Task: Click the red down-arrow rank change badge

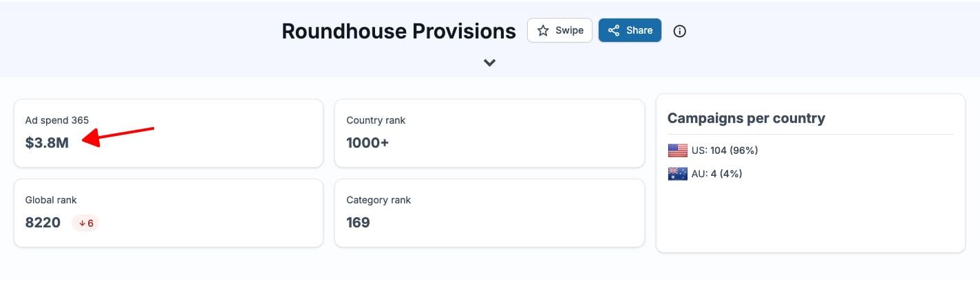Action: click(x=86, y=223)
